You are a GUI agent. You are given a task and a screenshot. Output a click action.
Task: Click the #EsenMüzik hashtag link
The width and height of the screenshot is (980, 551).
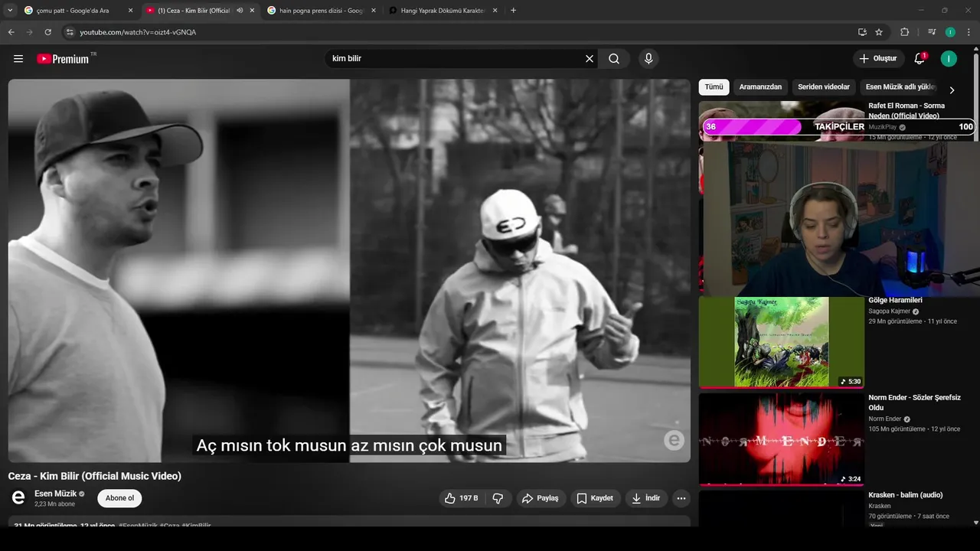tap(138, 526)
